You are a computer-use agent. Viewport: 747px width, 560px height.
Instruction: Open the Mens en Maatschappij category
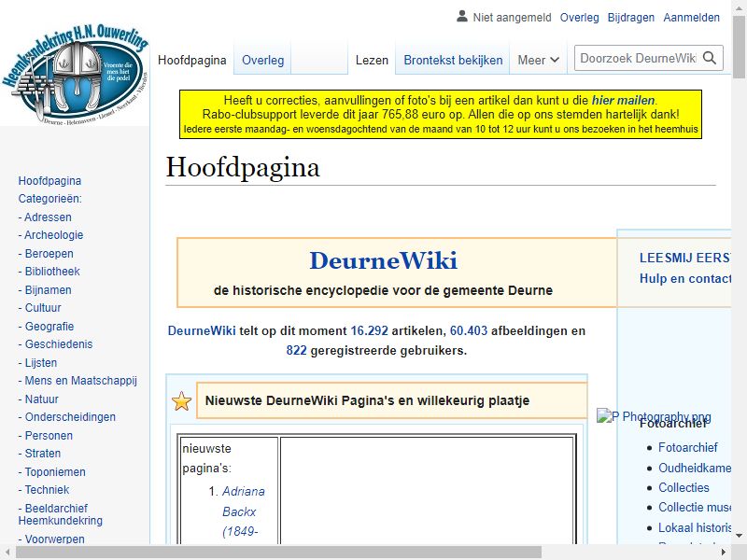80,381
